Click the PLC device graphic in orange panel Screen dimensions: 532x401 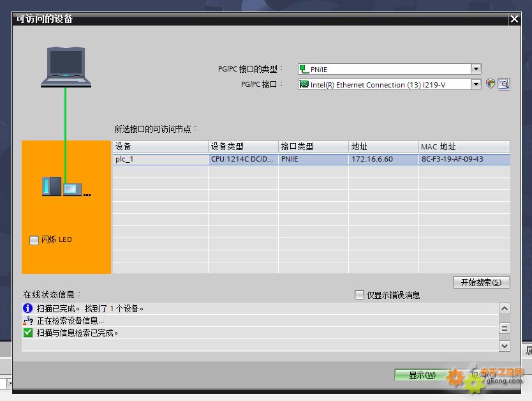[x=65, y=187]
